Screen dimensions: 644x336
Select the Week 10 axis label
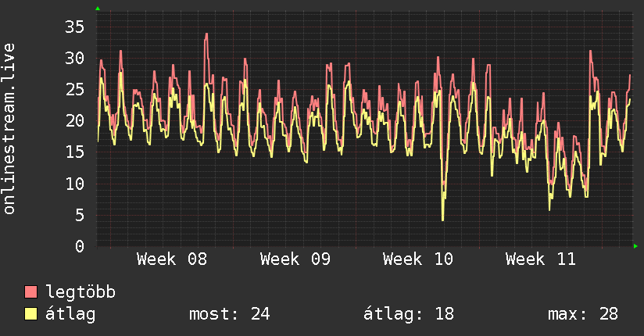418,259
